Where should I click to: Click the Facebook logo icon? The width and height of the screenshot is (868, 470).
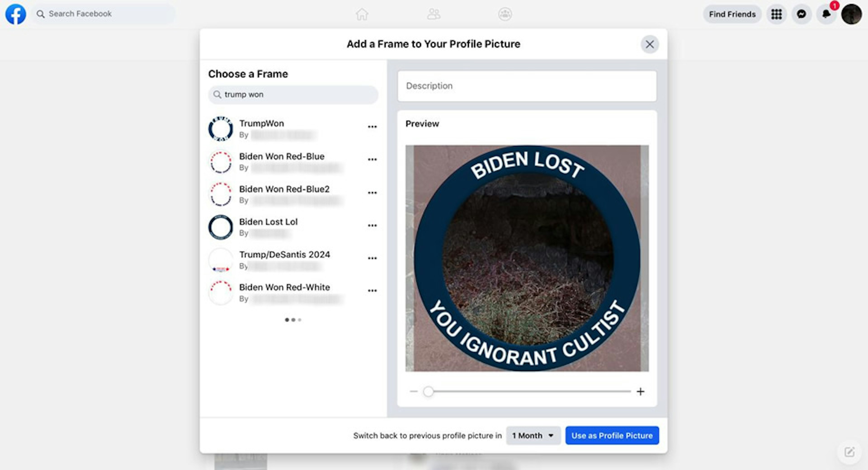tap(16, 14)
